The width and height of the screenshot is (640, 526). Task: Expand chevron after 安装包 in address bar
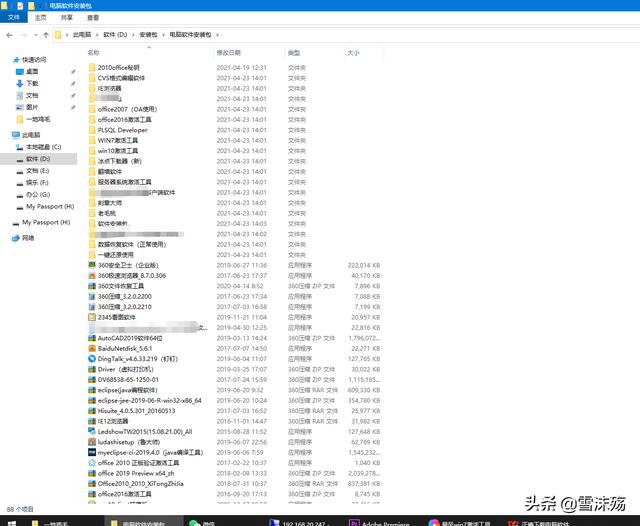(163, 35)
